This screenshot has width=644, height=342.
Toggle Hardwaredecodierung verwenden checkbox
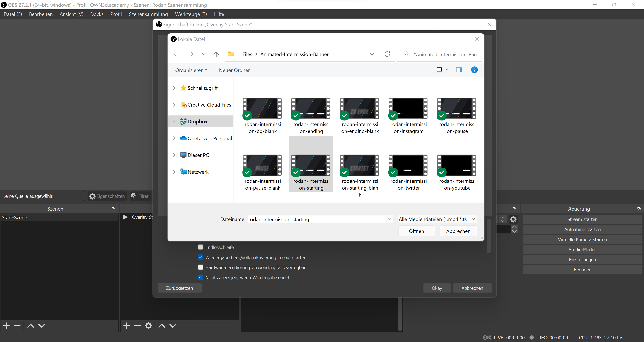click(201, 267)
